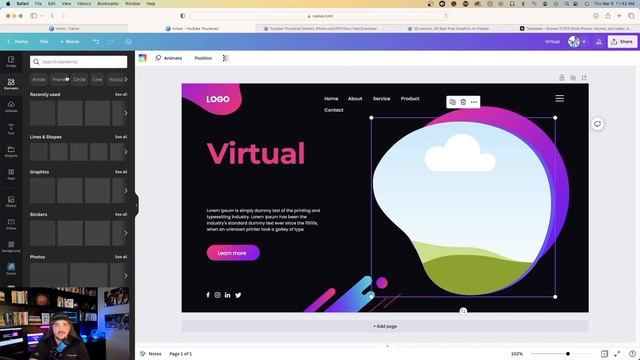The image size is (640, 360).
Task: Expand the Photos row with chevron
Action: [x=126, y=276]
